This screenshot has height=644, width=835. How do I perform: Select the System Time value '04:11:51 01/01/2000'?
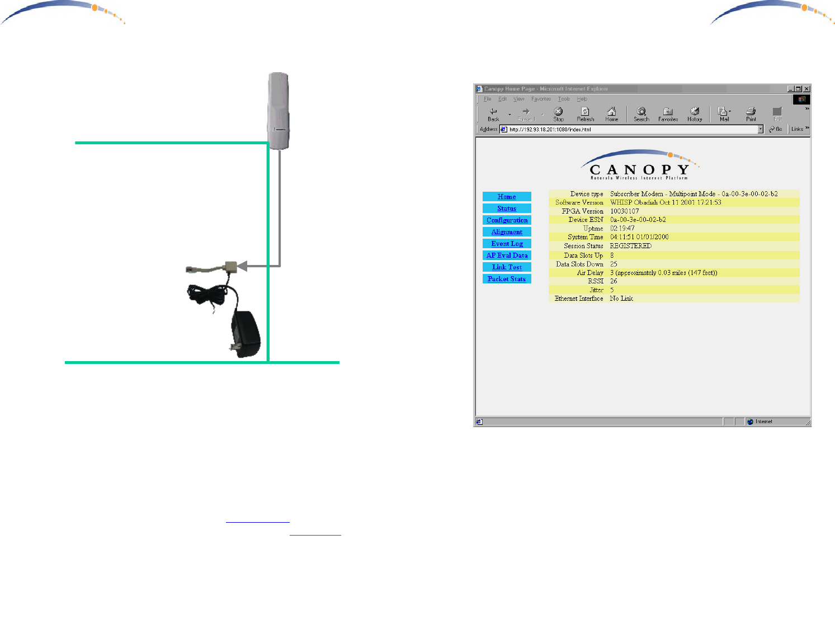click(x=639, y=237)
